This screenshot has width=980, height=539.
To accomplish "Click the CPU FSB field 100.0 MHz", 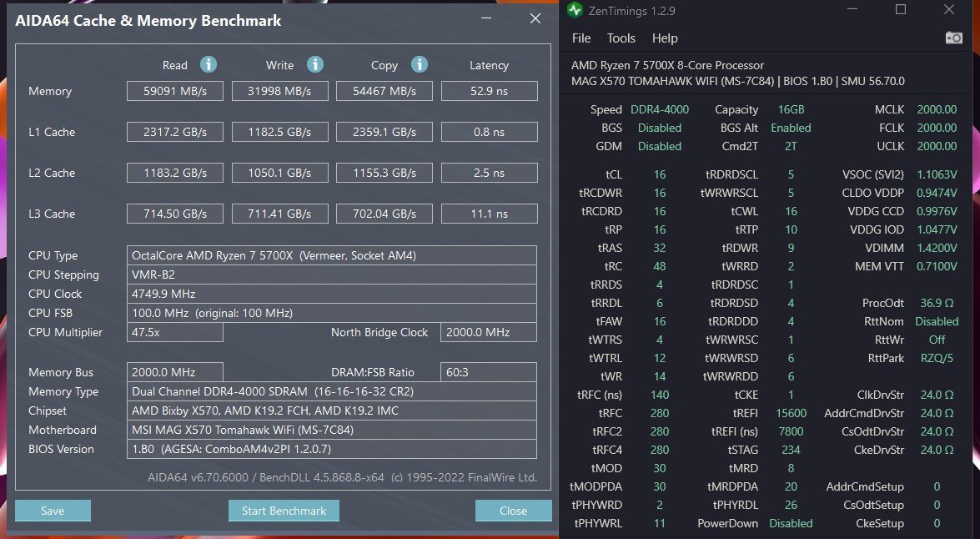I will 332,313.
